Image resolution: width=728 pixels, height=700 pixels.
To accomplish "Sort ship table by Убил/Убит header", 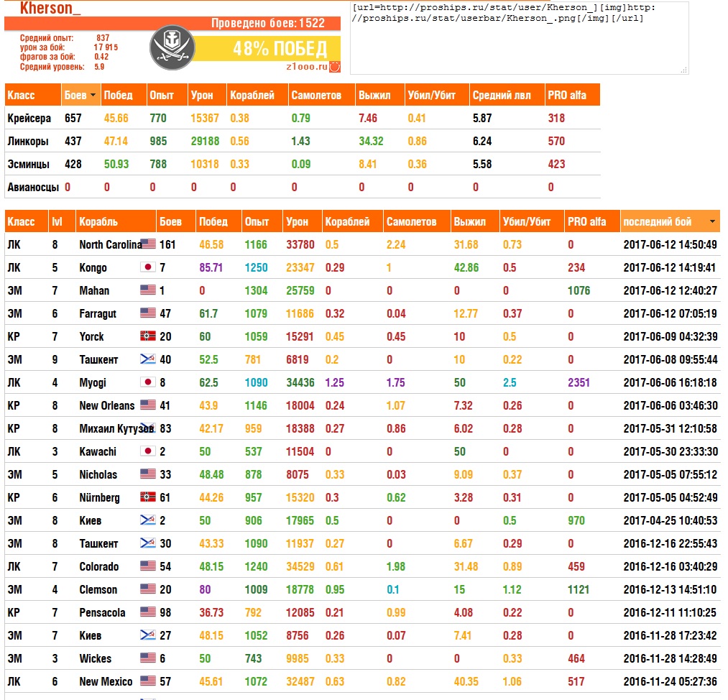I will [532, 221].
